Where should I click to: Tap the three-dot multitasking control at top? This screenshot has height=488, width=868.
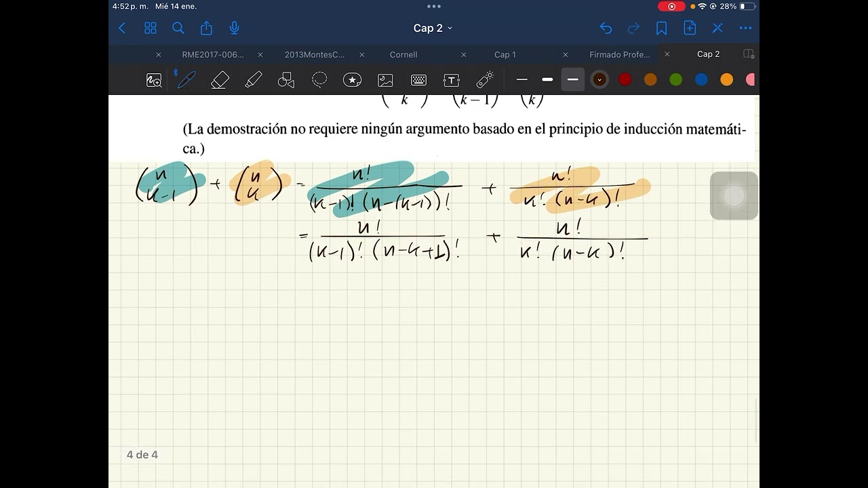coord(434,6)
